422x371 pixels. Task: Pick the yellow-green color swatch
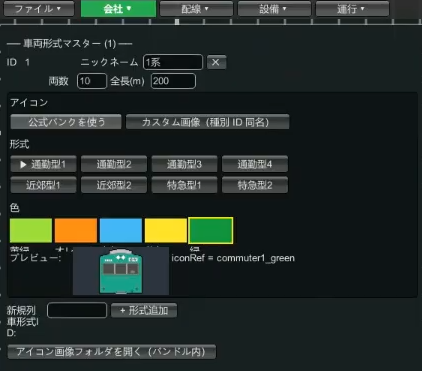coord(31,230)
